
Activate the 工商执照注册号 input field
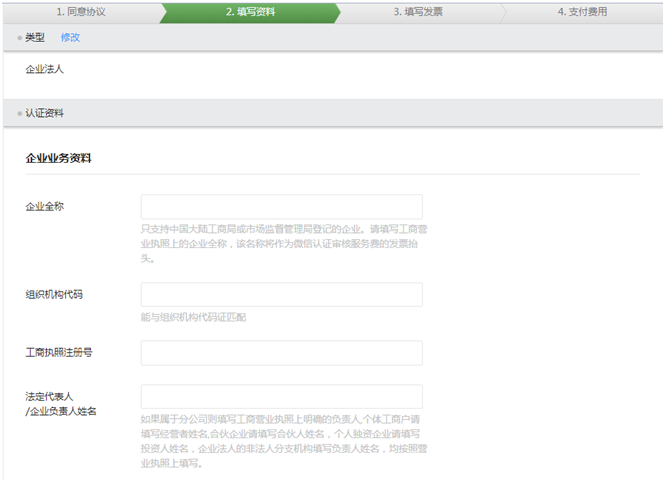tap(281, 353)
